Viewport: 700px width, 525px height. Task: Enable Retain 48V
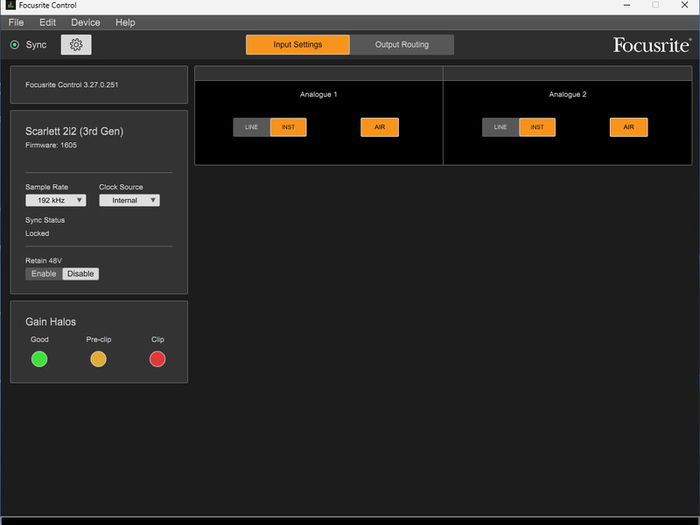(44, 274)
